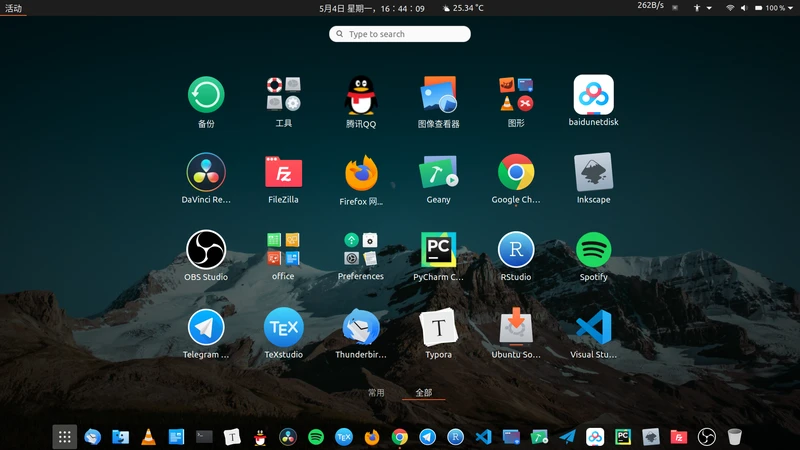Open the 备份 backup app
The image size is (800, 450).
point(206,95)
